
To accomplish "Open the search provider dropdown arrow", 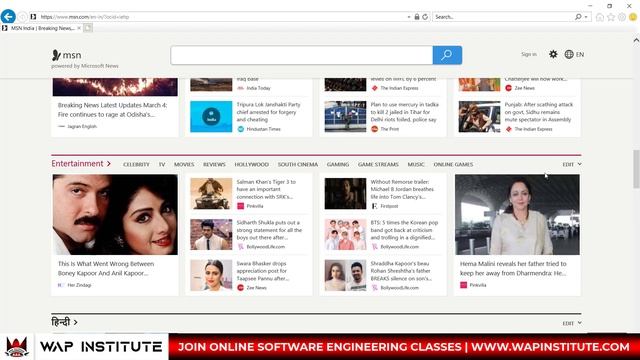I will 586,17.
